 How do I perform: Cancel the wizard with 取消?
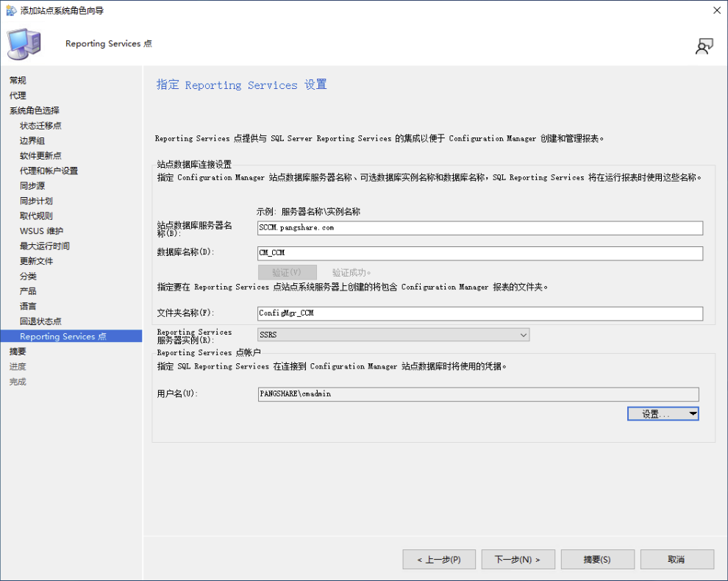click(x=677, y=560)
